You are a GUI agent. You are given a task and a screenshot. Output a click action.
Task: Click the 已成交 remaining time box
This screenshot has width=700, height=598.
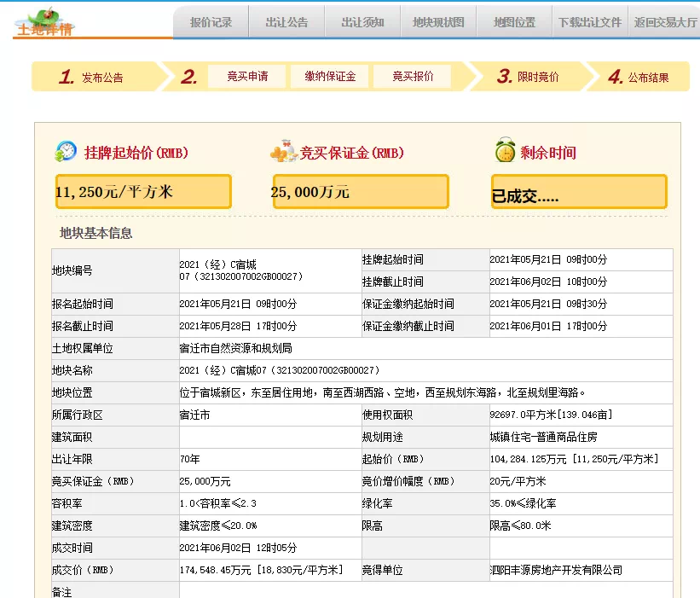click(x=579, y=193)
